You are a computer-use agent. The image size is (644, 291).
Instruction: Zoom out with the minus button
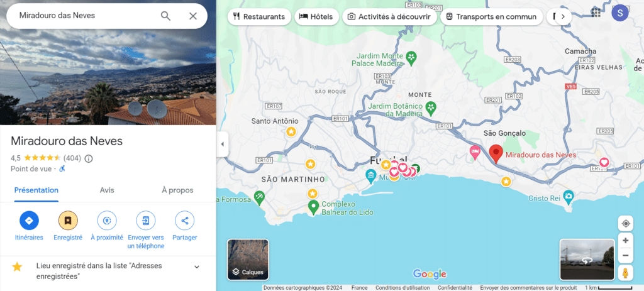pos(626,256)
